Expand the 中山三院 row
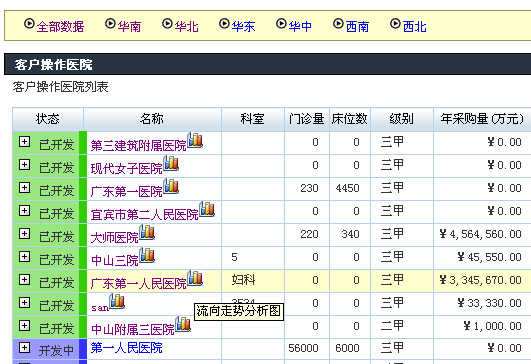Screen dimensions: 531x364 24,257
